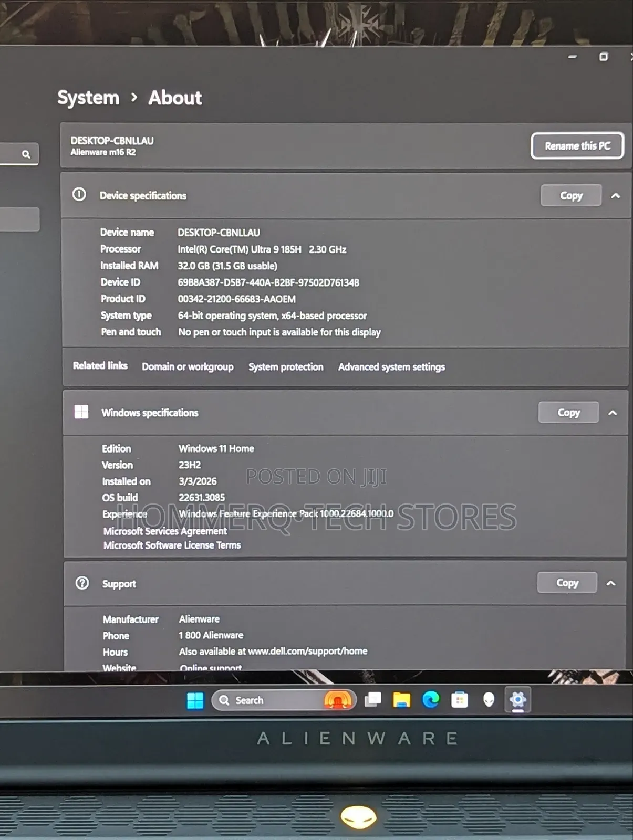Copy the Windows specifications

[568, 413]
